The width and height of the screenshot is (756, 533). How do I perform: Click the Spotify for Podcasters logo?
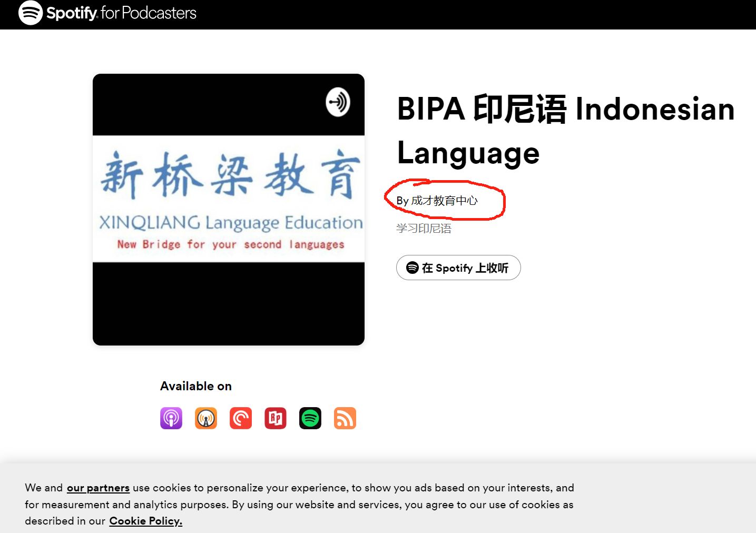(x=107, y=13)
